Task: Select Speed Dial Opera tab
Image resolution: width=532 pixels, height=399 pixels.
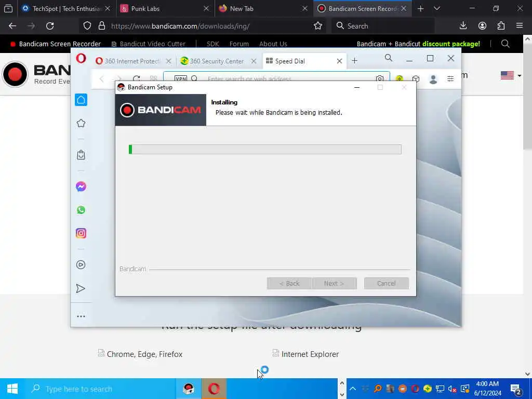Action: click(304, 61)
